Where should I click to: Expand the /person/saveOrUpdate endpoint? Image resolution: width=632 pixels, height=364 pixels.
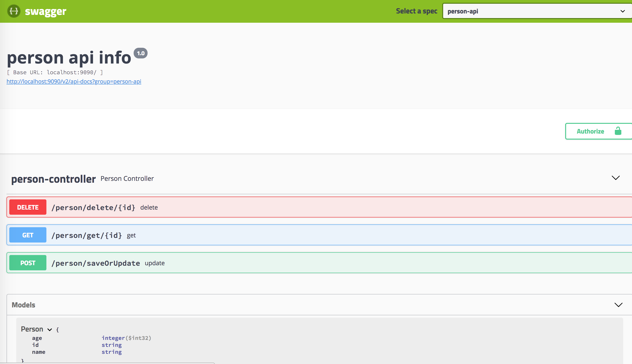(x=96, y=263)
